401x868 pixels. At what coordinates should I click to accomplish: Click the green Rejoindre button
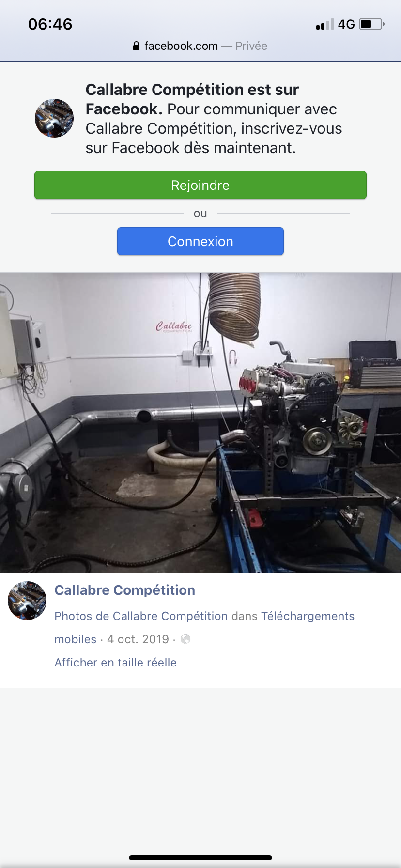[x=200, y=185]
